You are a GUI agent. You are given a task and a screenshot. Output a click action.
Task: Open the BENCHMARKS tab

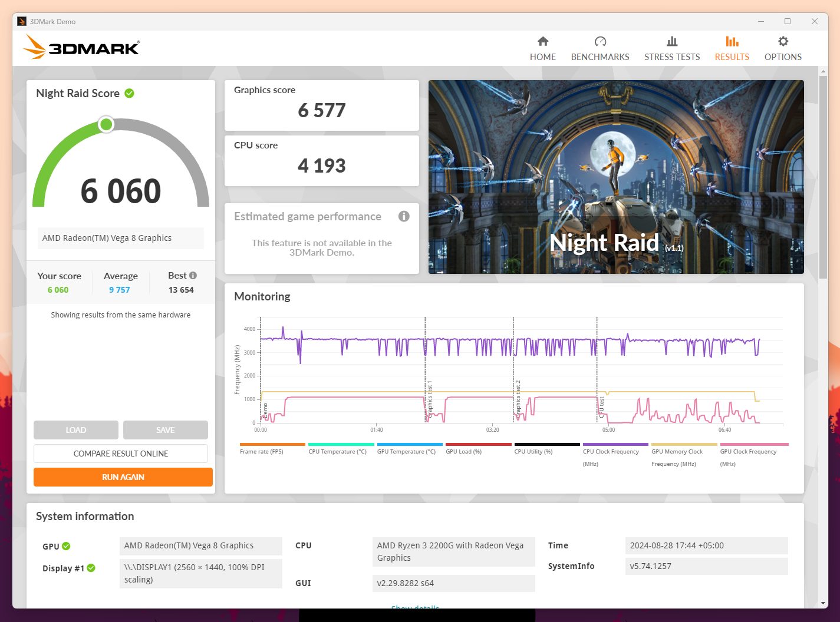click(600, 48)
